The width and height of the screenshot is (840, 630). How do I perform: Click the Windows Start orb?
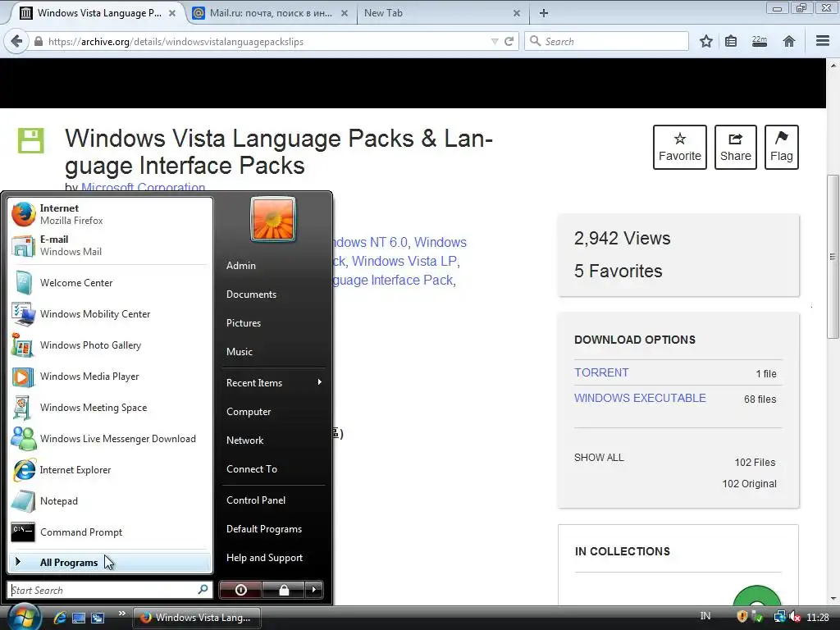click(23, 617)
